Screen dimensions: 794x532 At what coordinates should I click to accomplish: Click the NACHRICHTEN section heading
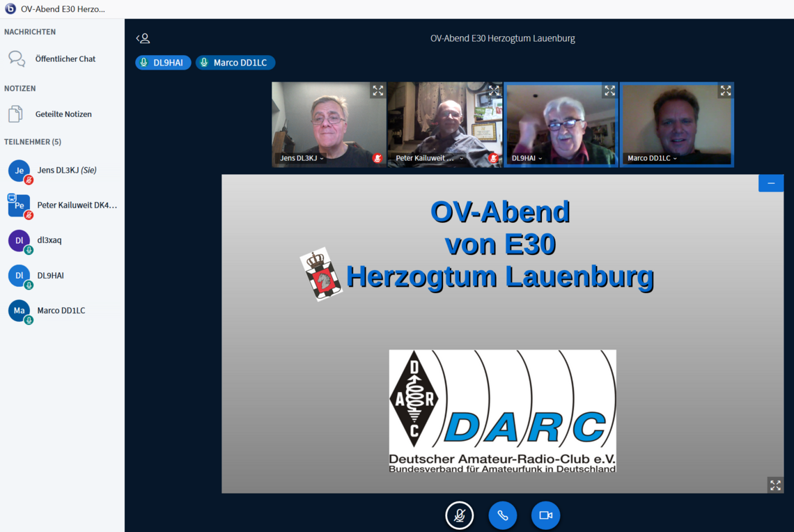coord(30,32)
